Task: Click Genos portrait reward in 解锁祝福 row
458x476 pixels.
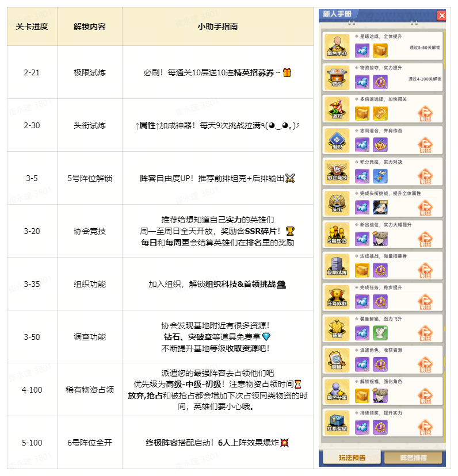Action: [380, 396]
